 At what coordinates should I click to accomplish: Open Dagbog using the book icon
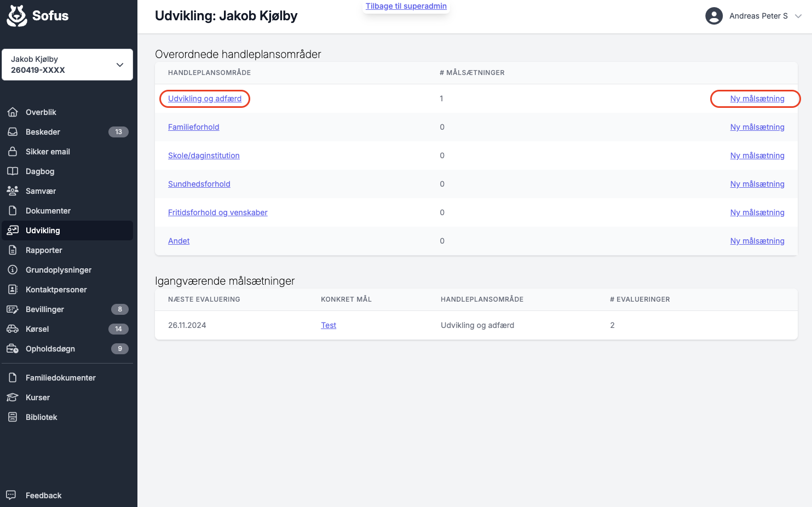tap(13, 171)
